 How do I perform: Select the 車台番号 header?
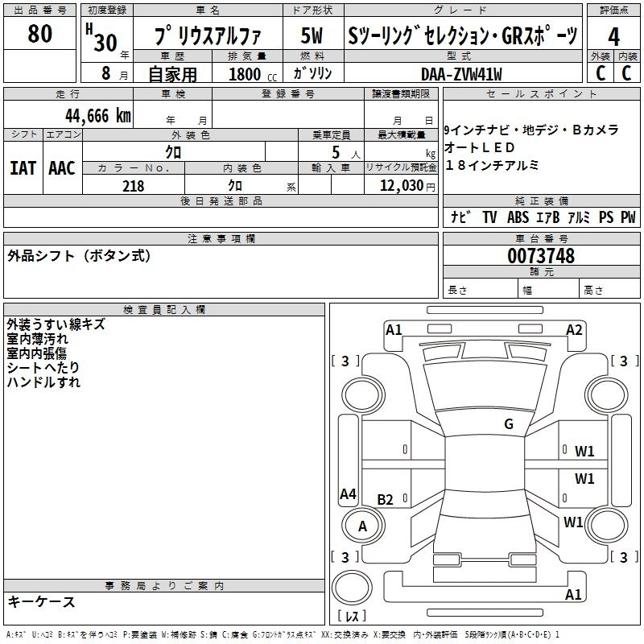point(541,238)
